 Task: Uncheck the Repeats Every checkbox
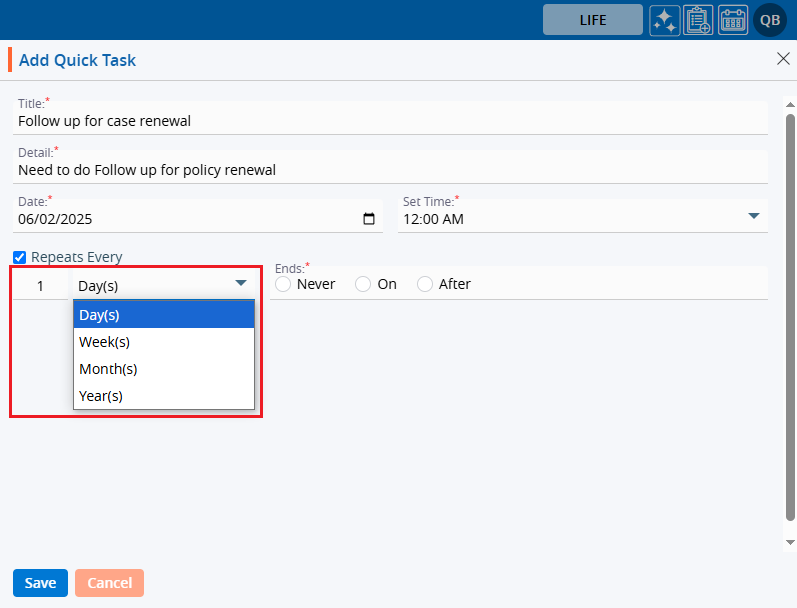[20, 257]
